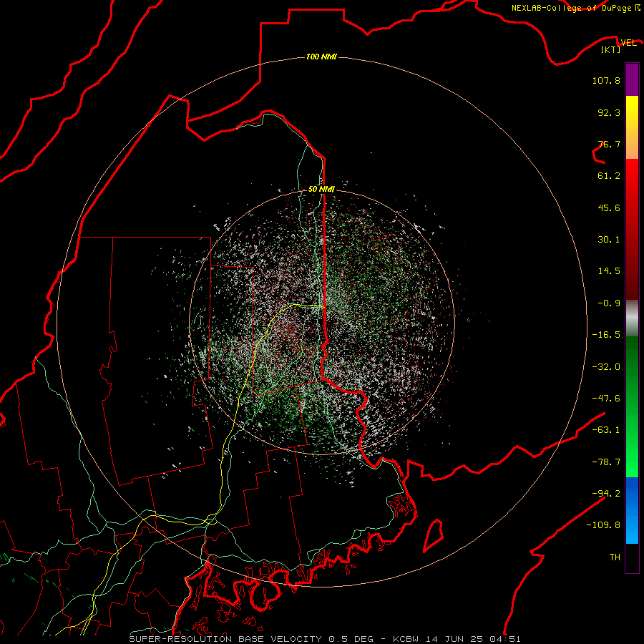Screen dimensions: 644x644
Task: Click the -63.1 velocity scale value
Action: click(x=606, y=430)
